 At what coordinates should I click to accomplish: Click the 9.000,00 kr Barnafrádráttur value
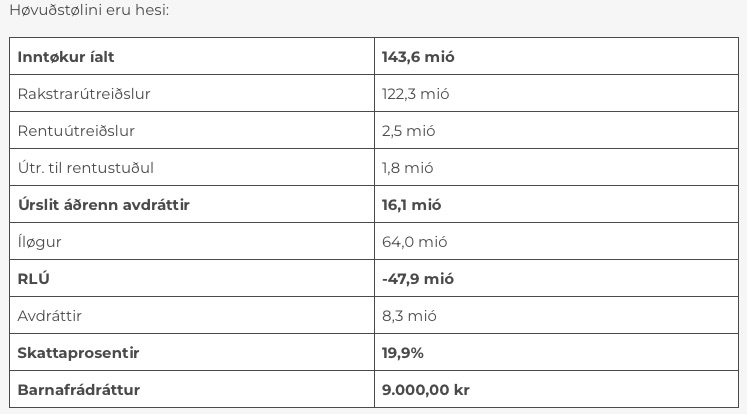pos(426,390)
